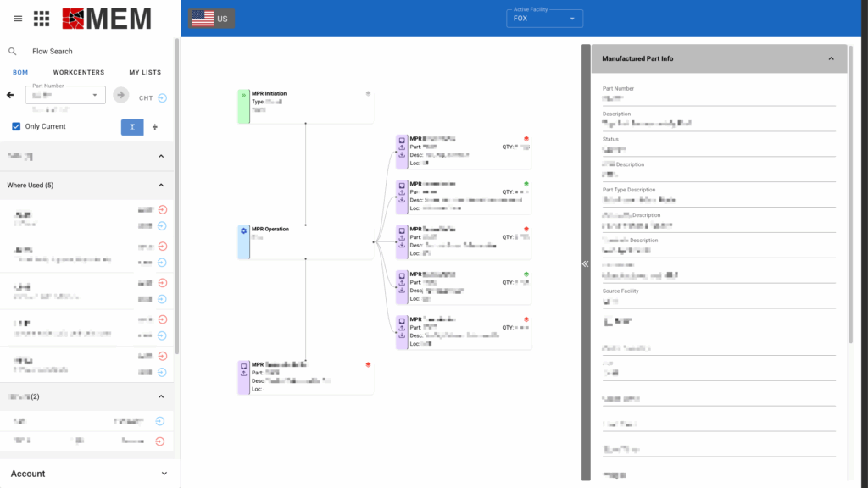Click the gear icon on MPR Operation node
The height and width of the screenshot is (488, 868).
244,230
